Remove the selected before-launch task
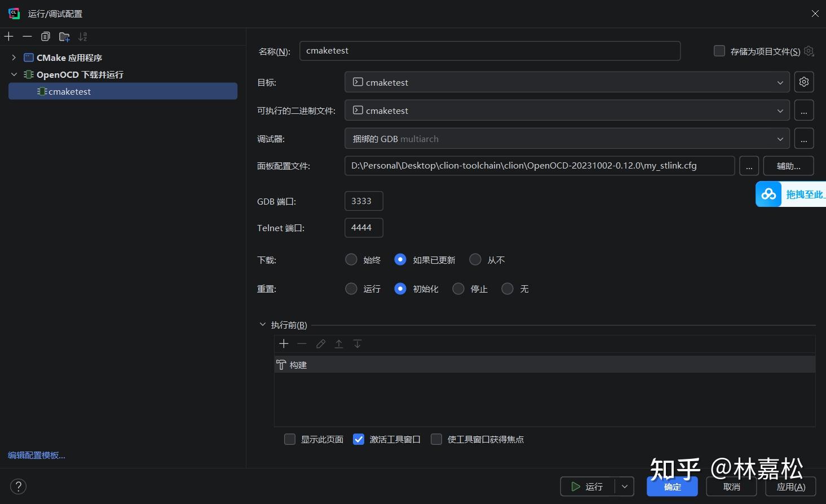Image resolution: width=826 pixels, height=504 pixels. pos(302,344)
